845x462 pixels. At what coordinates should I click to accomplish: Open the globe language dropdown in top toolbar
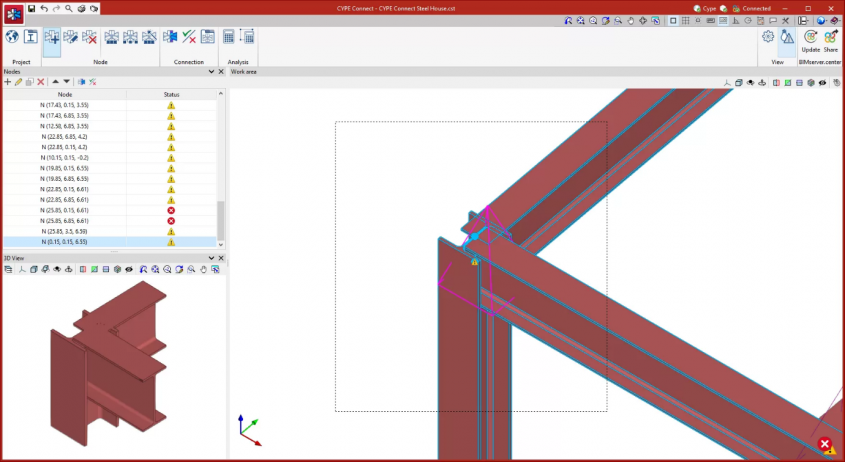tap(821, 21)
